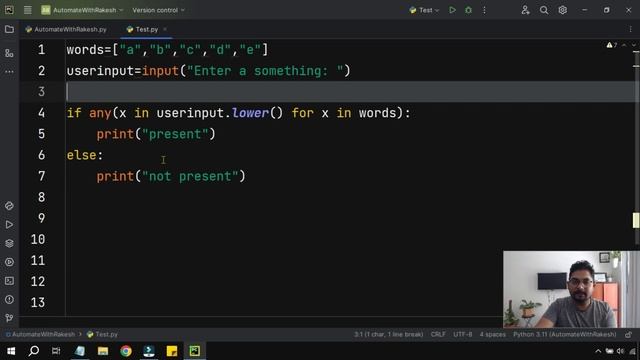Open Code With Me user icon

(x=525, y=10)
